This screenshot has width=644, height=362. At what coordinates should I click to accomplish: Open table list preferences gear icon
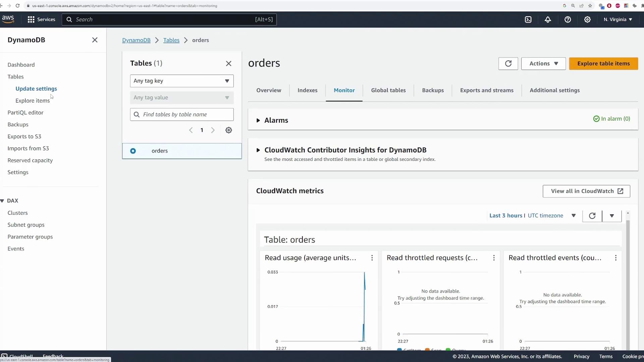pos(228,130)
